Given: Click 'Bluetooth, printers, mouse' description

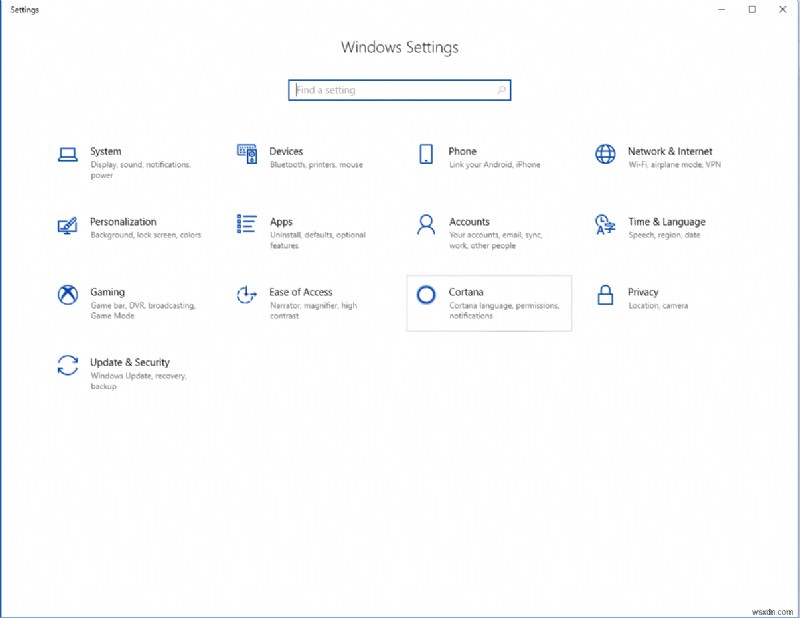Looking at the screenshot, I should tap(316, 164).
